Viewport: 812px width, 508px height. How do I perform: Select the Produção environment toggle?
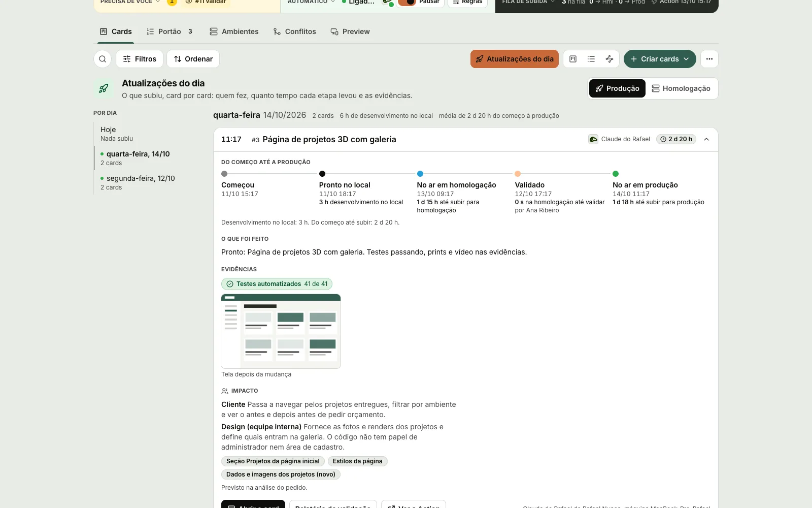click(617, 88)
